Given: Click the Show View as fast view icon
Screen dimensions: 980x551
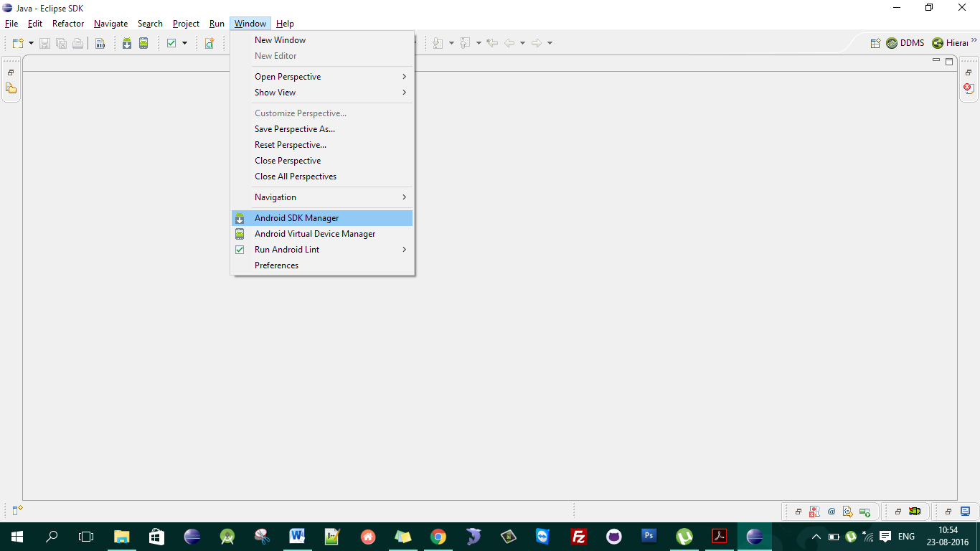Looking at the screenshot, I should pyautogui.click(x=17, y=511).
